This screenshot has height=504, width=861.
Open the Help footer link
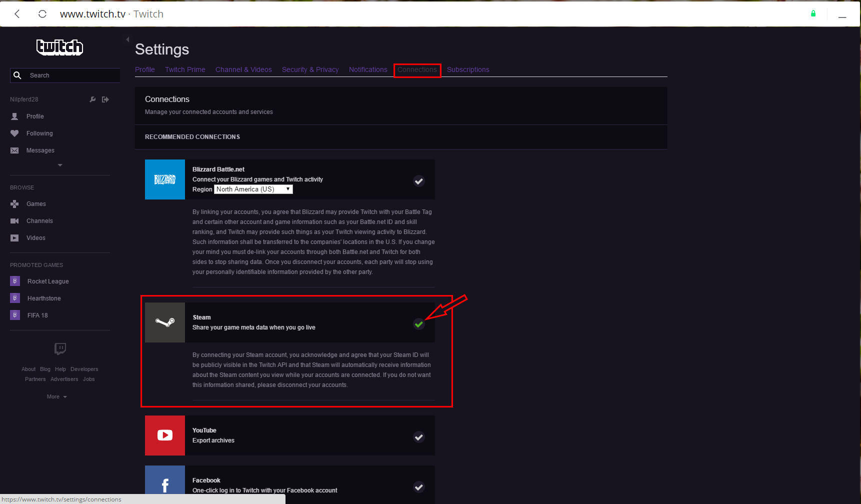60,369
